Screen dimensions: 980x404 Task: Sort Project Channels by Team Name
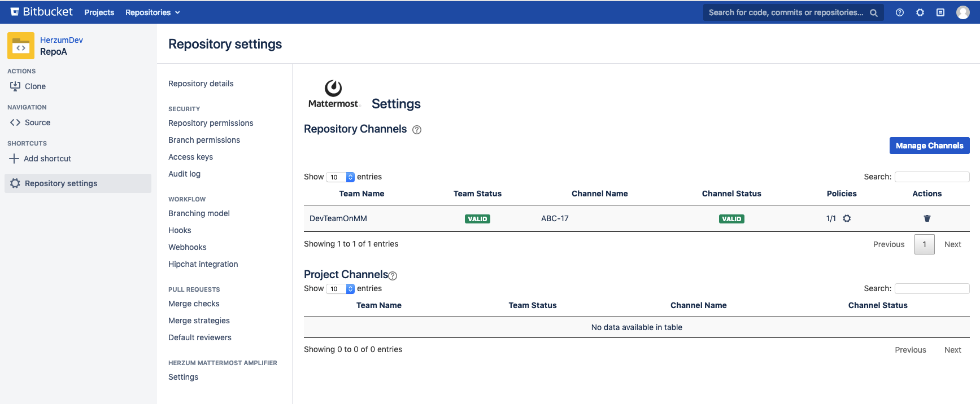click(x=379, y=305)
